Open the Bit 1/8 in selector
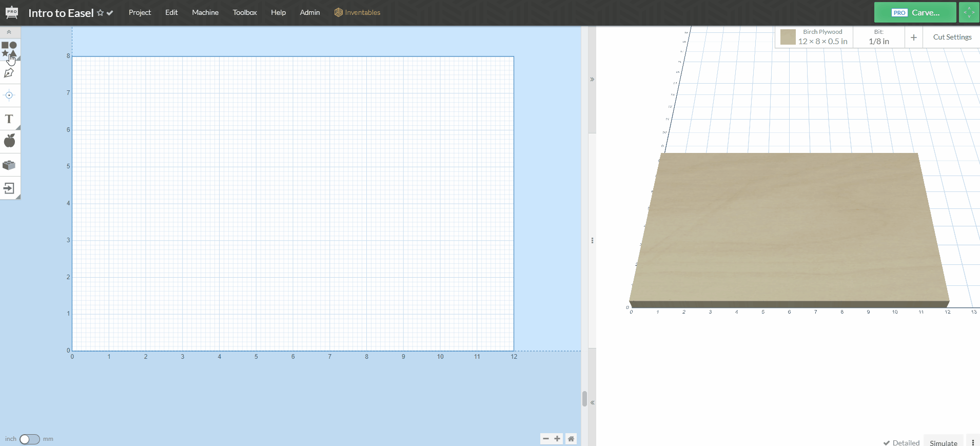The image size is (980, 446). pyautogui.click(x=878, y=37)
